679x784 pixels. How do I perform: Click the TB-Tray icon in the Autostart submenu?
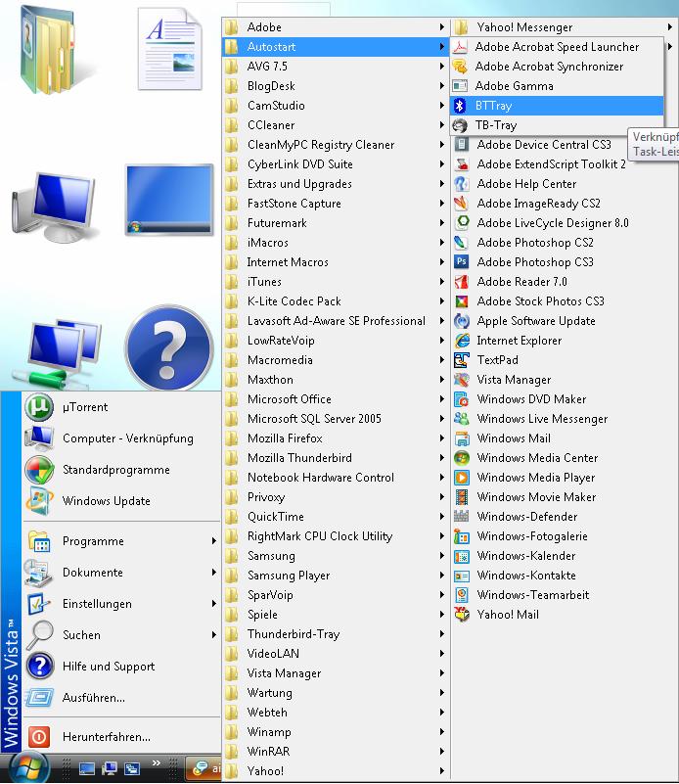pos(460,125)
